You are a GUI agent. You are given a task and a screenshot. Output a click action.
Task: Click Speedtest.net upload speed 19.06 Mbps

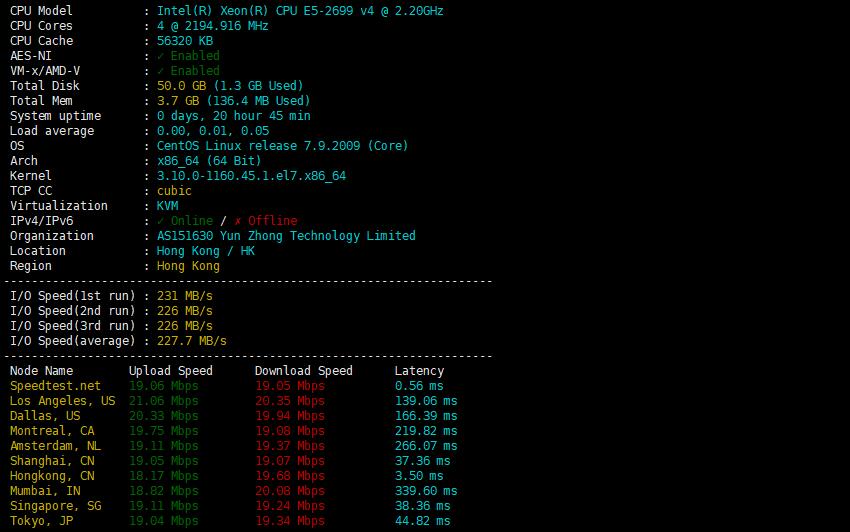point(164,386)
